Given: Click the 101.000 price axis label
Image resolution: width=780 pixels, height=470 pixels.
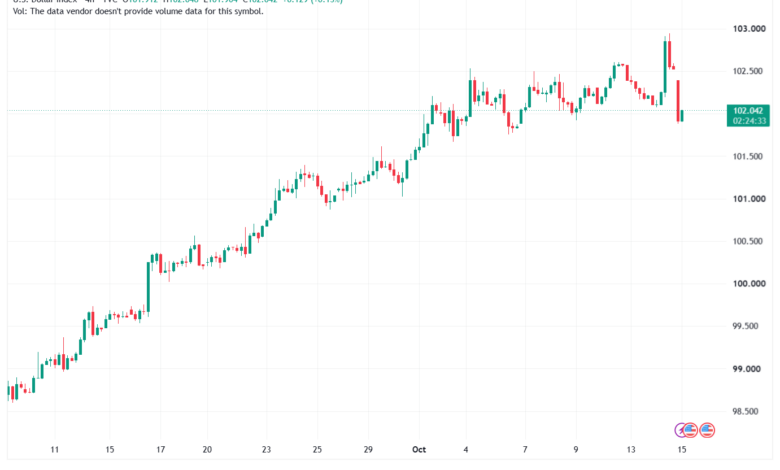Looking at the screenshot, I should (x=749, y=199).
